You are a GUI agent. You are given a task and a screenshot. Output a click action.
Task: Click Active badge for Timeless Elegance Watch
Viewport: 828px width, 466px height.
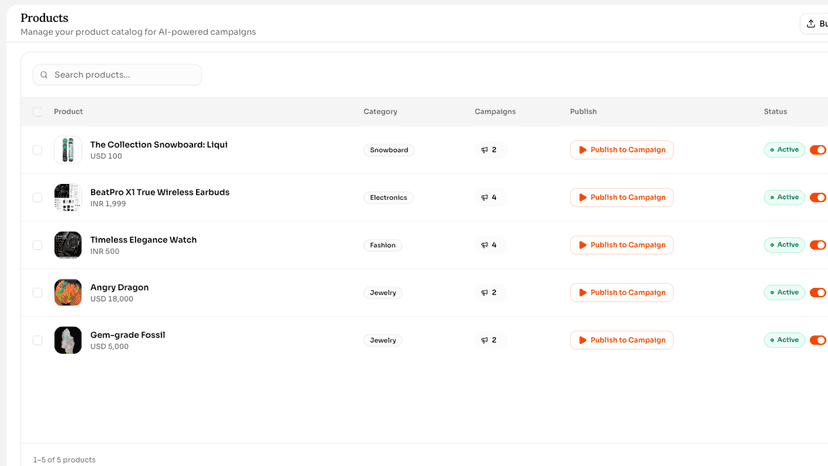(784, 245)
